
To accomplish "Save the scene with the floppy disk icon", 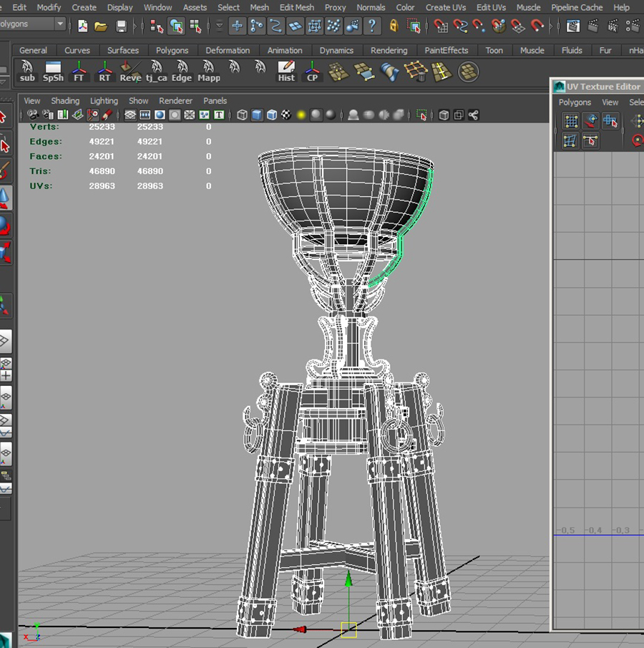I will coord(121,26).
